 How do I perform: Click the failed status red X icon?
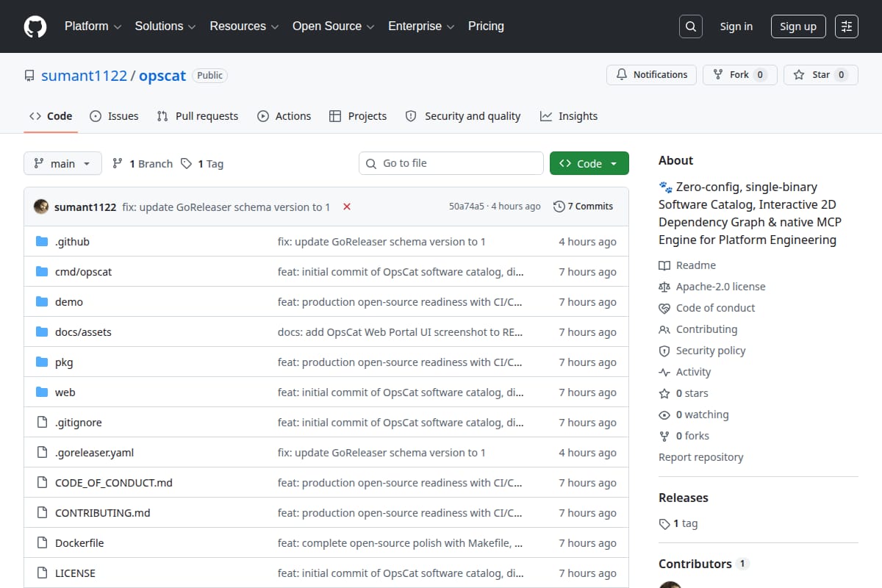click(347, 207)
